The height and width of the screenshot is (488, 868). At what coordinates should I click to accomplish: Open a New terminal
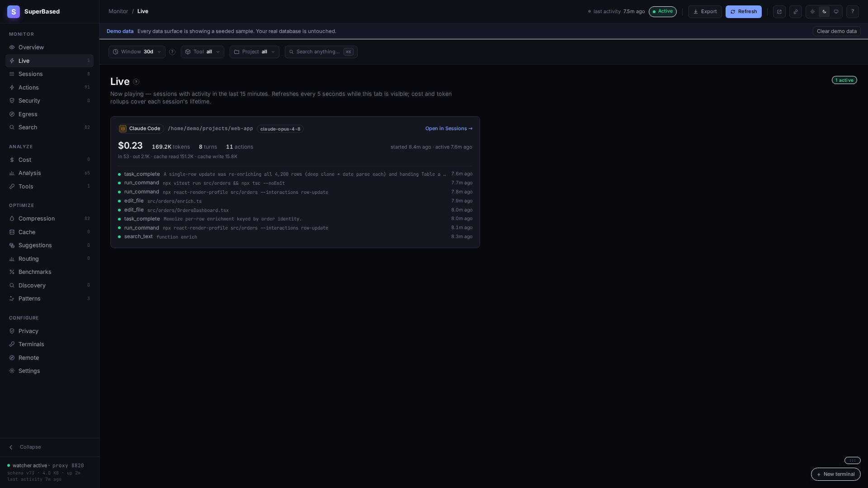[836, 474]
